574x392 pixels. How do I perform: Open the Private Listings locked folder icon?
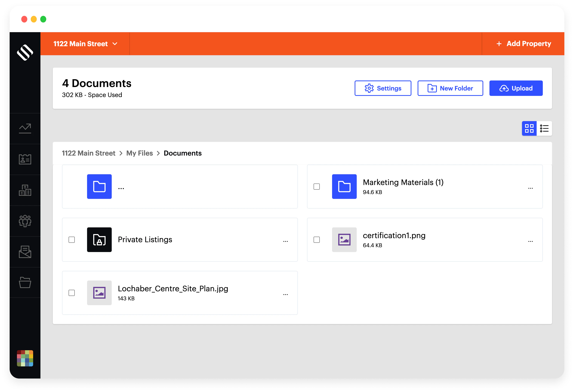(99, 240)
